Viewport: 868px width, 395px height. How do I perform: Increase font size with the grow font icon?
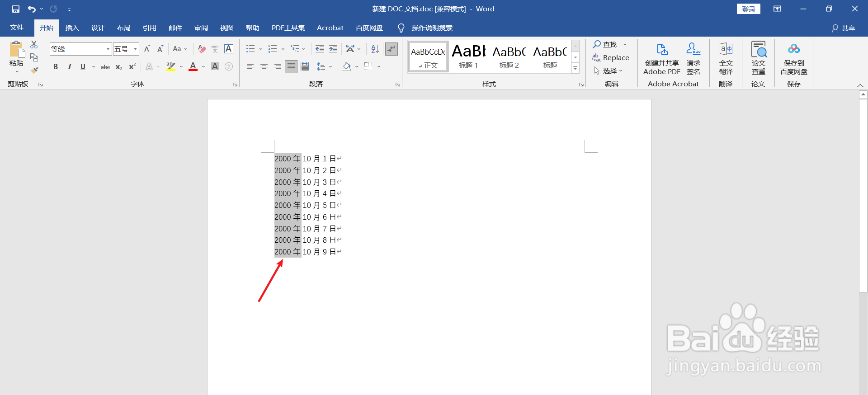147,49
